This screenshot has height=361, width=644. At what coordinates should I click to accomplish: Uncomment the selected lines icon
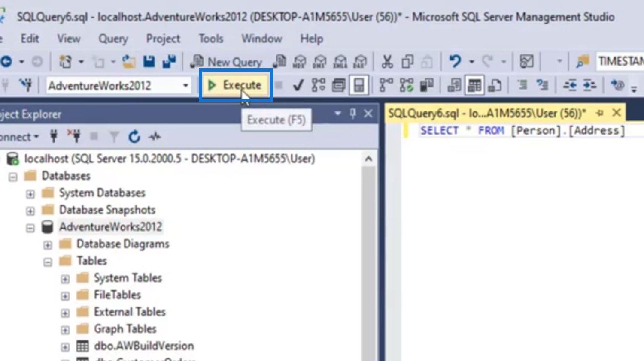click(x=543, y=85)
